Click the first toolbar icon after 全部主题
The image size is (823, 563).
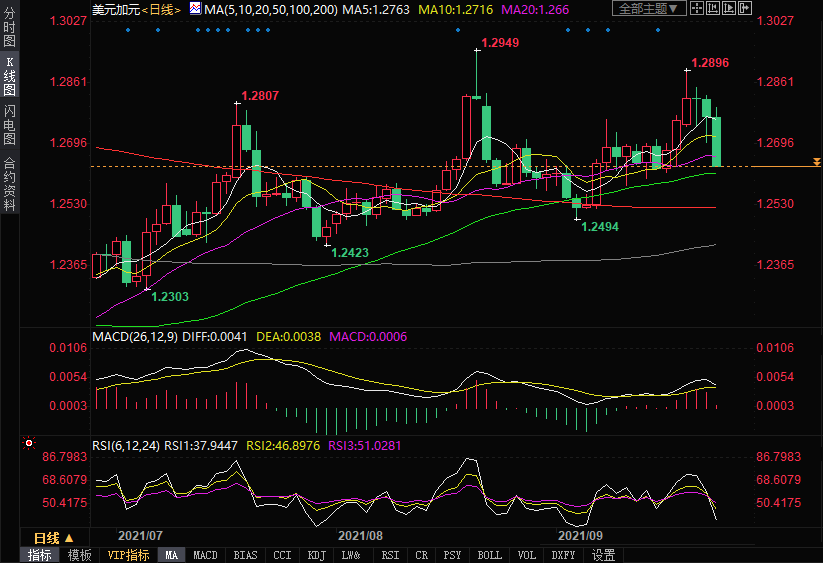699,9
